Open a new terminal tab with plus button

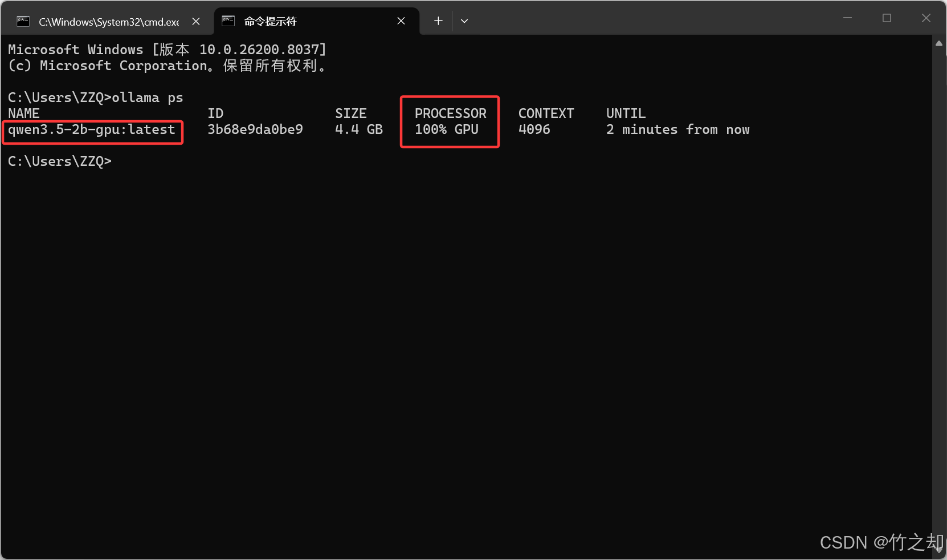438,21
